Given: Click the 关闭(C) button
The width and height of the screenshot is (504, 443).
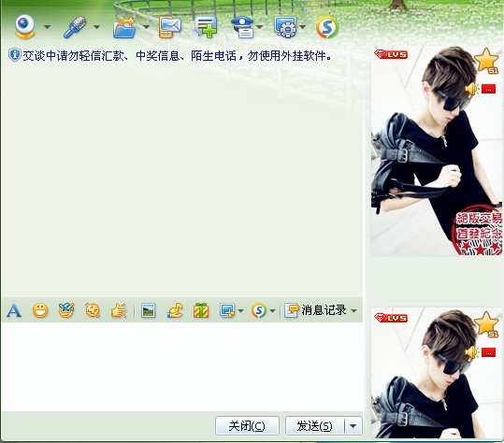Looking at the screenshot, I should (247, 426).
